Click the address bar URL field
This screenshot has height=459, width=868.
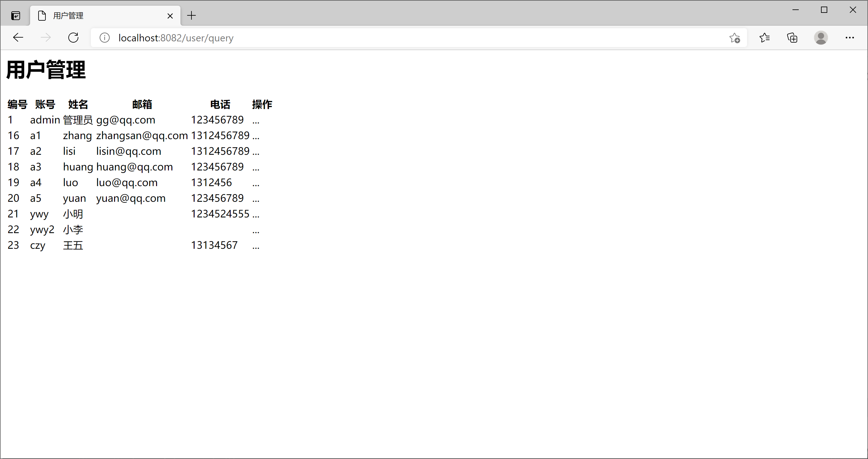(404, 38)
